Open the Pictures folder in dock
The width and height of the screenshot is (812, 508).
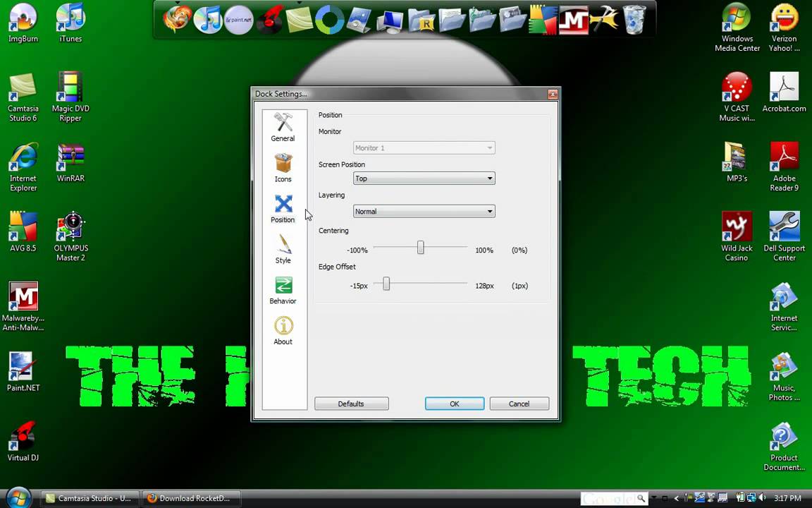coord(512,20)
